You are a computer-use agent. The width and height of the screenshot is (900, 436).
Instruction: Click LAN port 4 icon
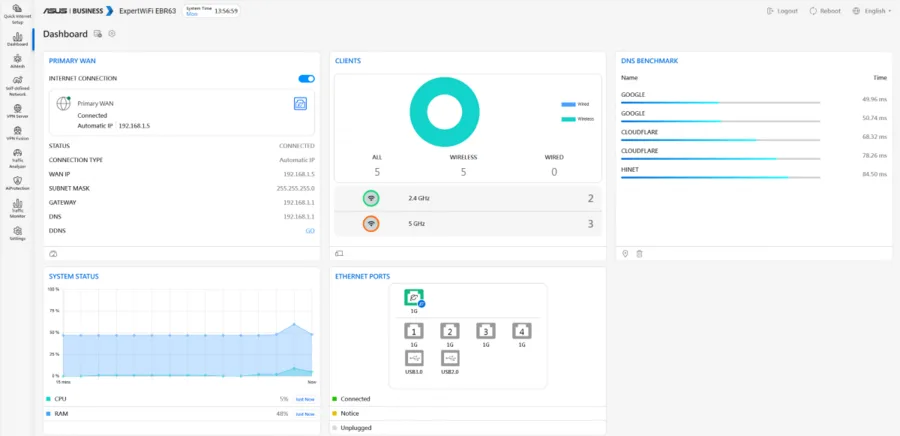(x=522, y=331)
